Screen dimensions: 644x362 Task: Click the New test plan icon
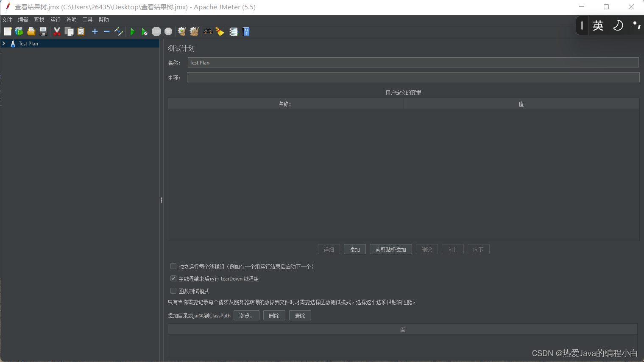pyautogui.click(x=8, y=31)
